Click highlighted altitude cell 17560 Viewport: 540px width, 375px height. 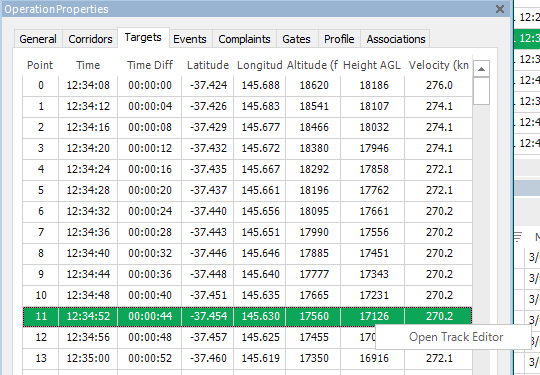pyautogui.click(x=313, y=316)
